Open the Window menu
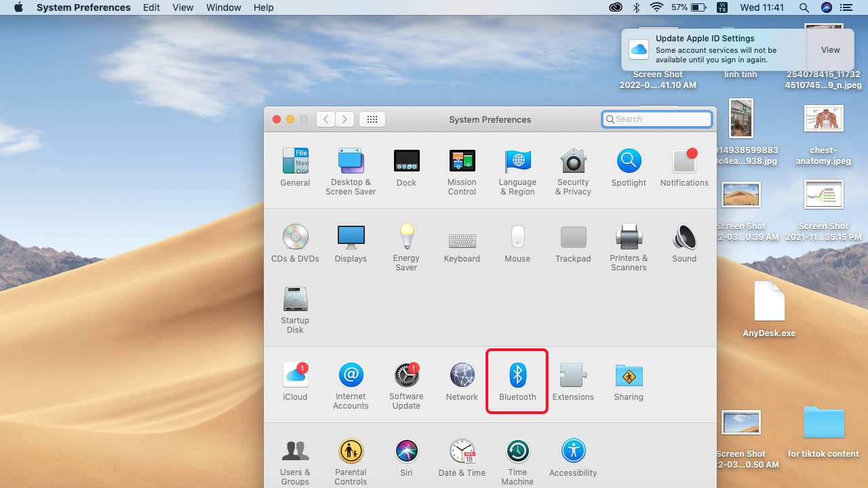This screenshot has width=868, height=488. [x=223, y=7]
